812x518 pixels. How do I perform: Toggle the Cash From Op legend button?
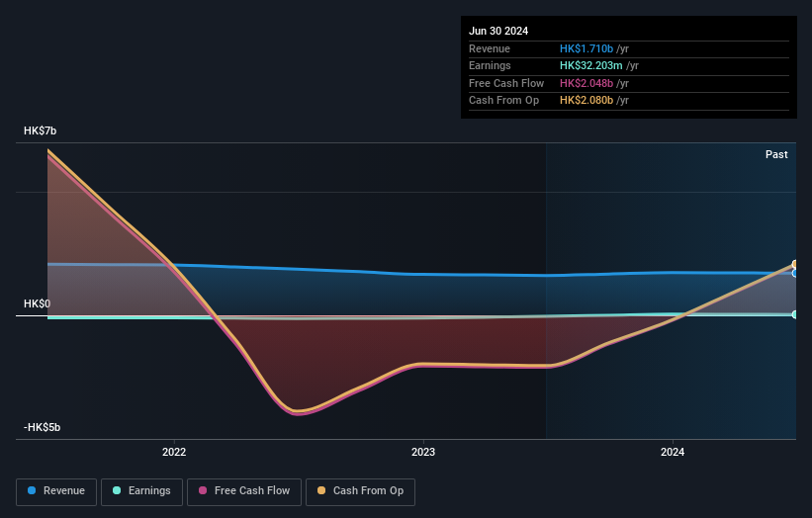(x=360, y=491)
